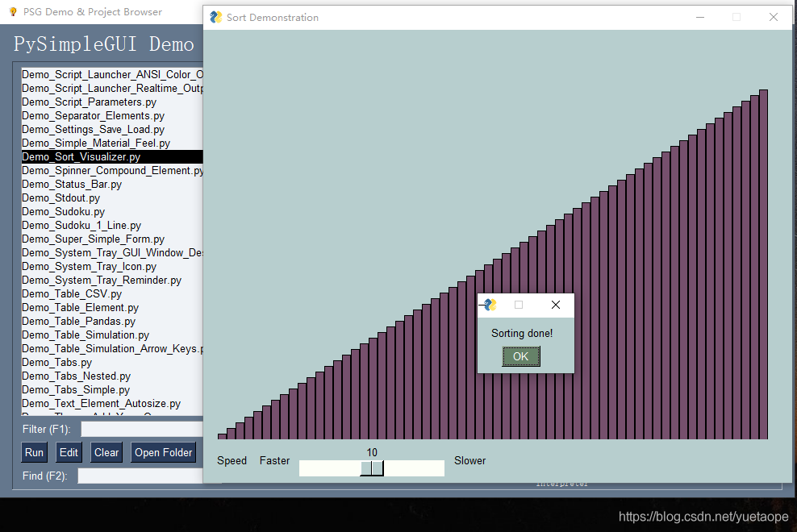Select Demo_Script_Launcher_Realtime entry
The image size is (797, 532).
[x=112, y=88]
